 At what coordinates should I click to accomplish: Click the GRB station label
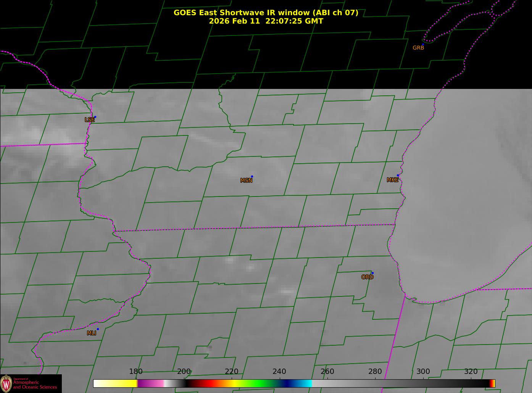(418, 48)
